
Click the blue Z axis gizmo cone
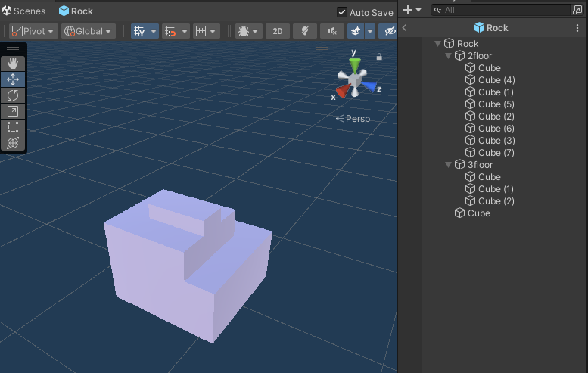coord(369,86)
